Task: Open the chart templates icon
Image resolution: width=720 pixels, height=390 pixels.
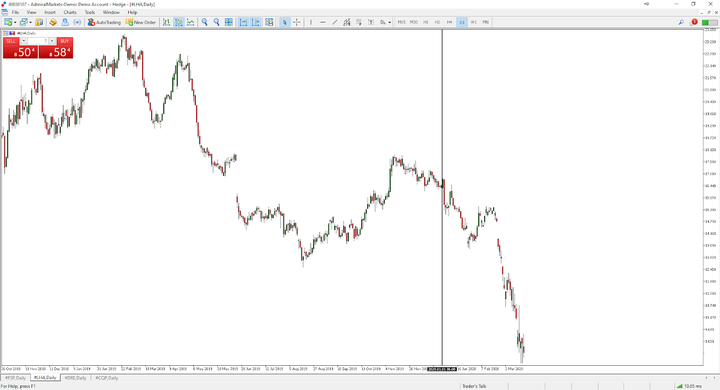Action: [x=270, y=22]
